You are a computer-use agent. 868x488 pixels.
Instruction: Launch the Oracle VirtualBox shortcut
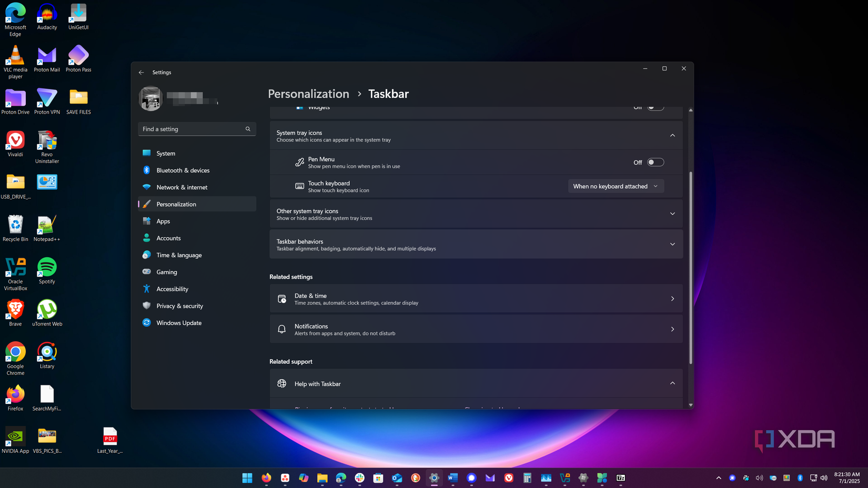[x=15, y=274]
